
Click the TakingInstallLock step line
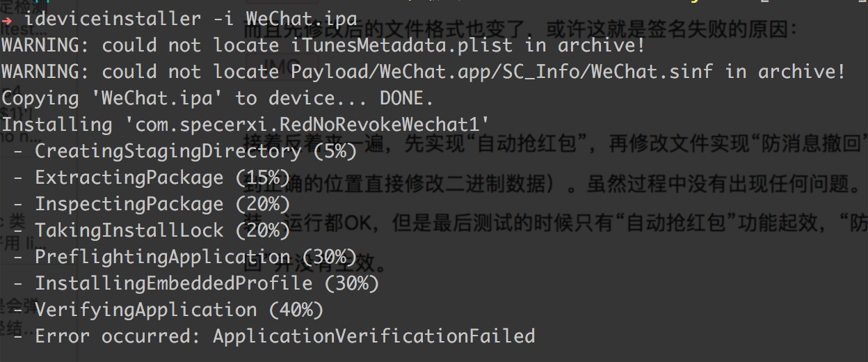[x=150, y=230]
